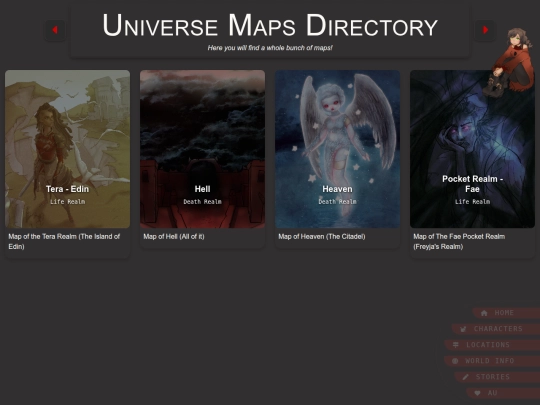Click the right red arrow button
The height and width of the screenshot is (405, 540).
(485, 30)
